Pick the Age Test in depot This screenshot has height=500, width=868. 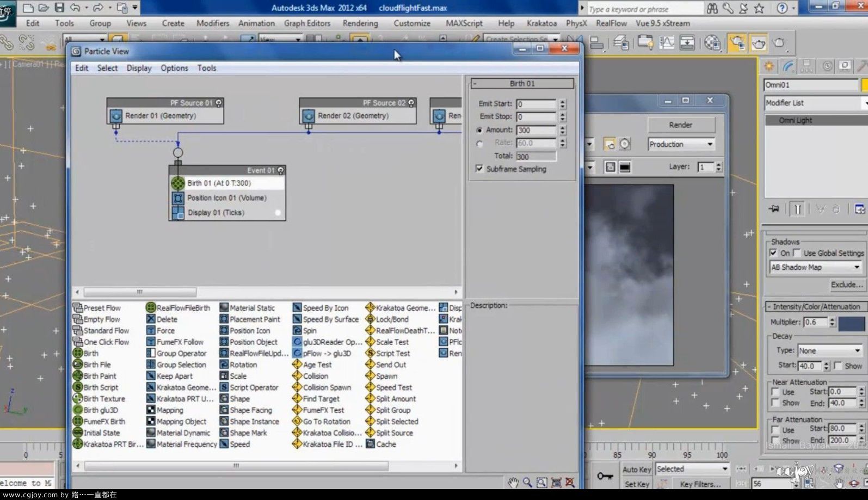312,365
